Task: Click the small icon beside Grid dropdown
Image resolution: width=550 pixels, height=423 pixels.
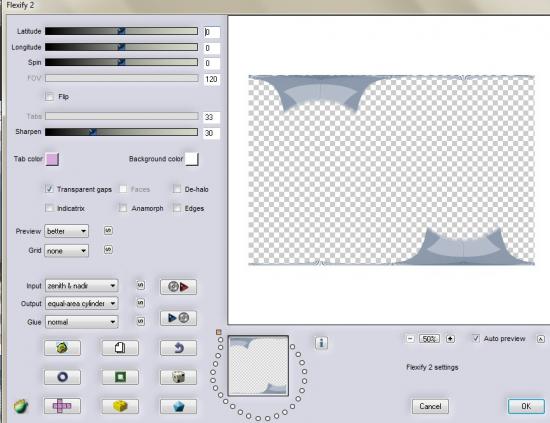Action: coord(108,249)
